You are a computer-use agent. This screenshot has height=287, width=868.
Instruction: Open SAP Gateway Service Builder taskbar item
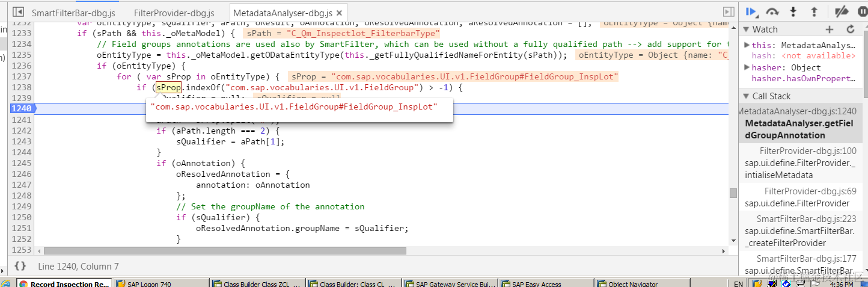click(449, 283)
